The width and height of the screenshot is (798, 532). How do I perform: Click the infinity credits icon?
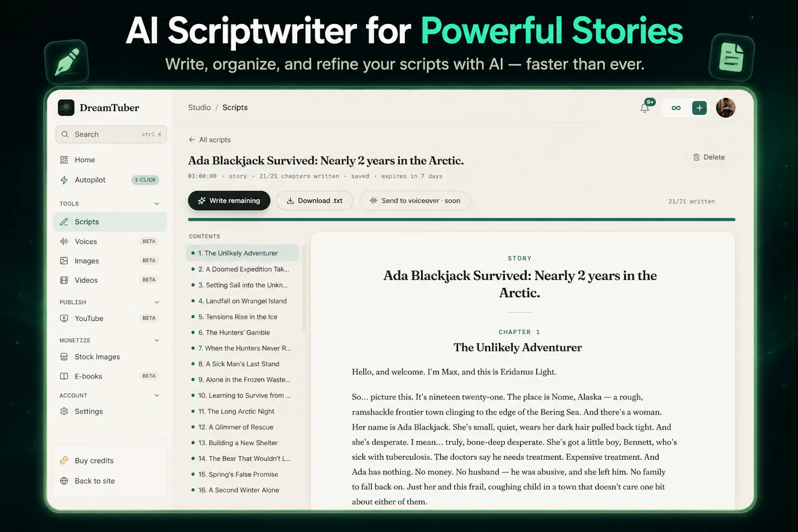coord(676,108)
